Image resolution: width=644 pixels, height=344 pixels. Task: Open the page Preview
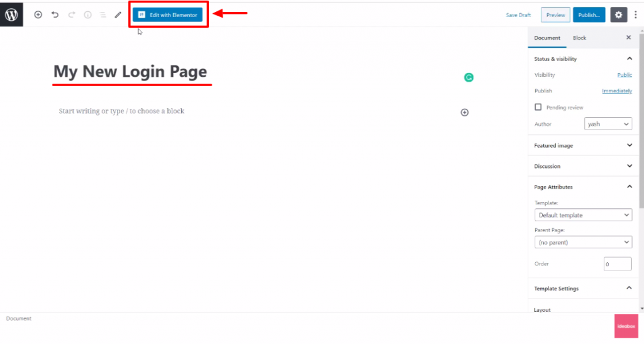click(x=555, y=14)
